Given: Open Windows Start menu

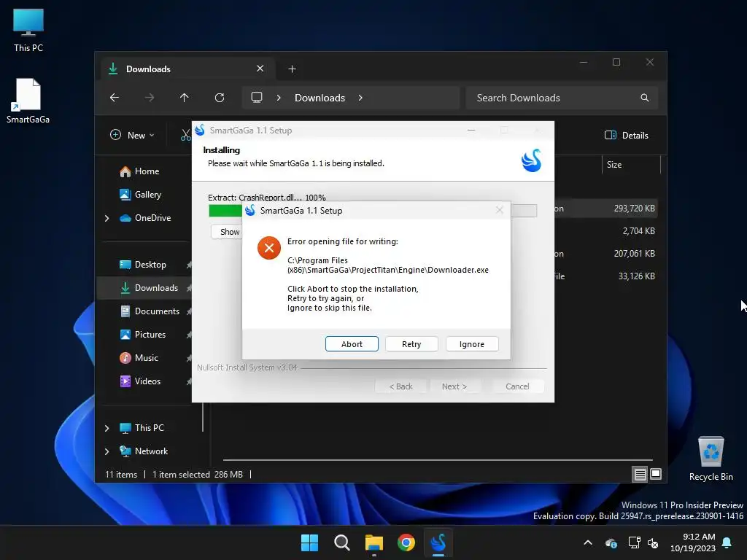Looking at the screenshot, I should click(309, 542).
